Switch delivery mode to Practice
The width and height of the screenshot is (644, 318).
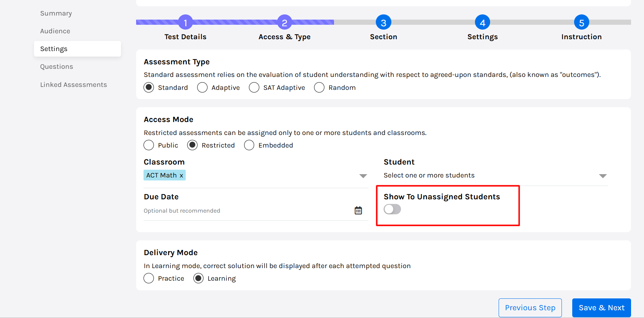click(149, 278)
